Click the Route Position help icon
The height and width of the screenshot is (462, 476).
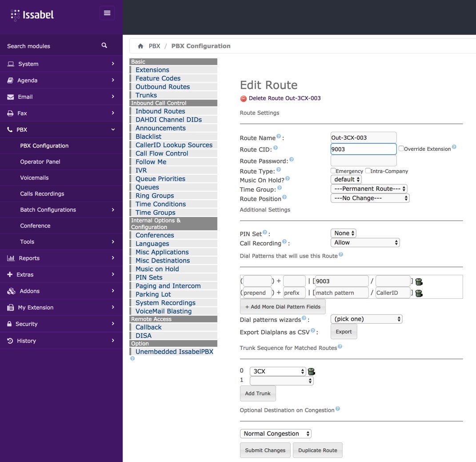pyautogui.click(x=284, y=197)
